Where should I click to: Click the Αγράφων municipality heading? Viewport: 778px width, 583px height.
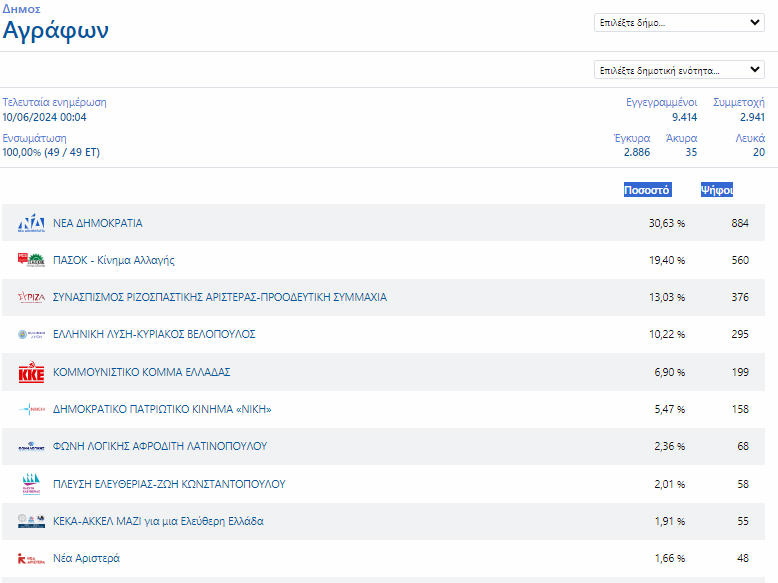[x=56, y=30]
